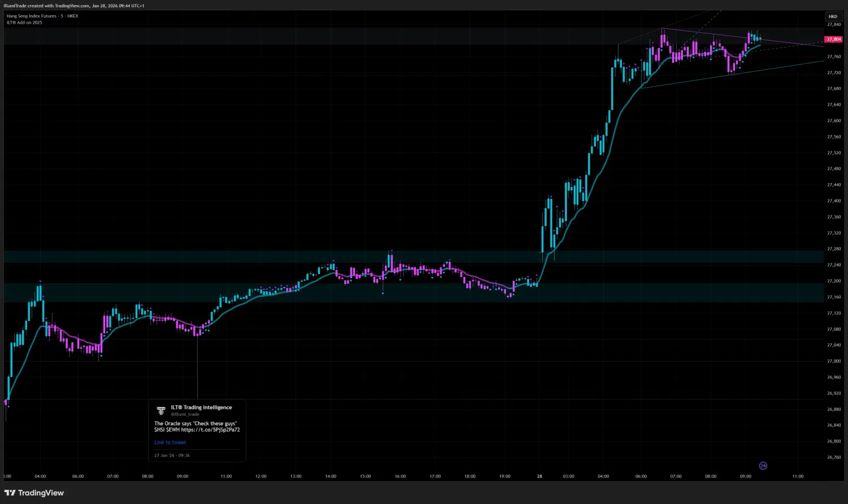
Task: Select the "ILT® Add-on 2025" indicator label
Action: [24, 23]
